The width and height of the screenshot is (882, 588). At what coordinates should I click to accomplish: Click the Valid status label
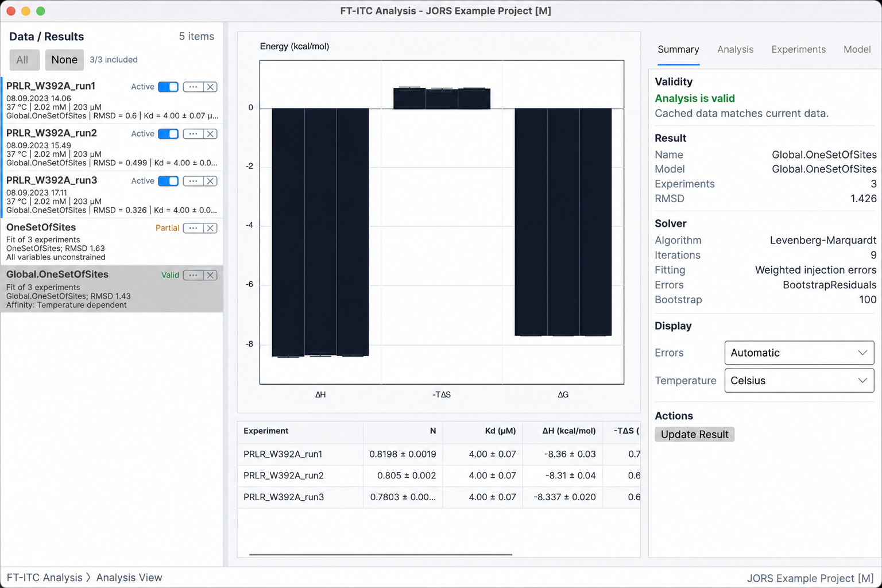tap(170, 275)
